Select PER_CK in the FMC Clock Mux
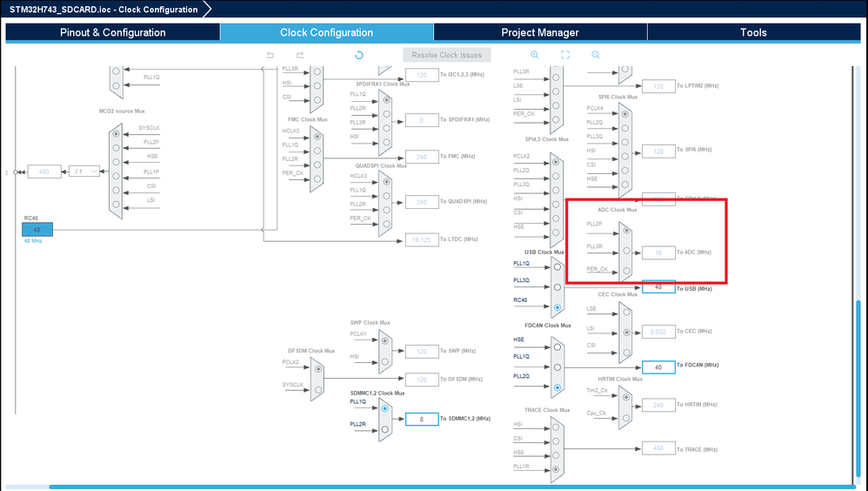Screen dimensions: 868x491 pos(317,178)
